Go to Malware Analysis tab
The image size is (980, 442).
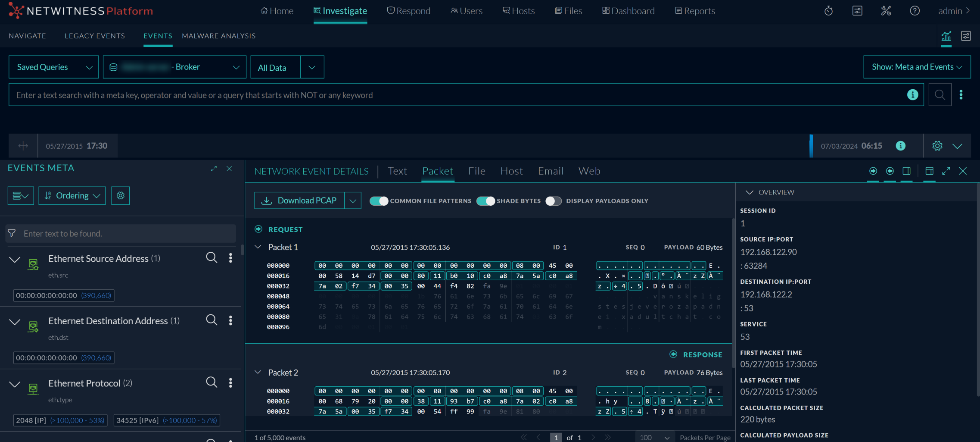[218, 36]
